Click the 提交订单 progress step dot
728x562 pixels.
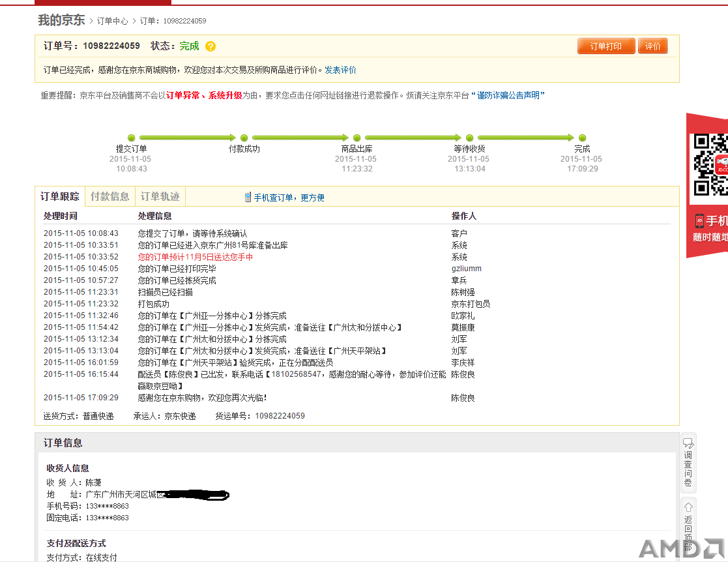coord(132,138)
